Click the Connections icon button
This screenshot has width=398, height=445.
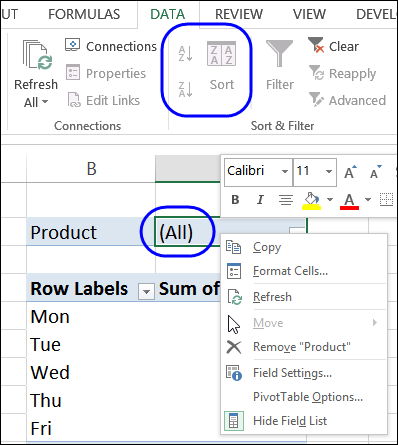72,45
